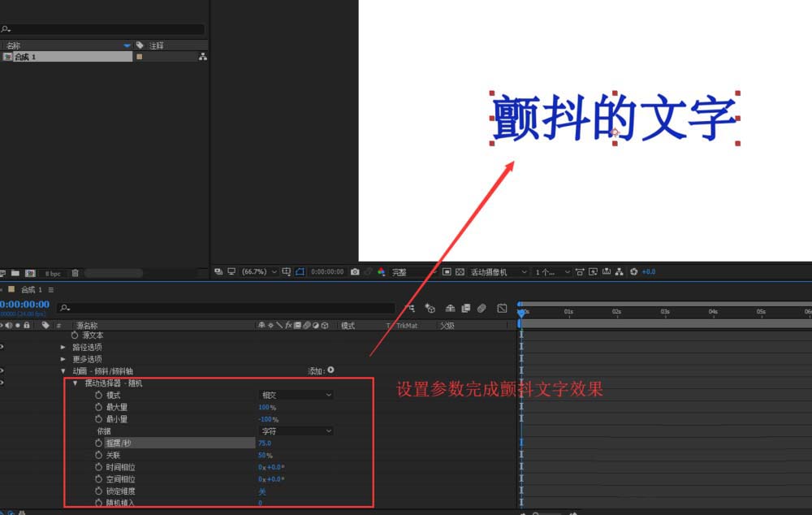This screenshot has width=812, height=515.
Task: Click the blue 0:00:00:00 timecode display
Action: pyautogui.click(x=24, y=302)
